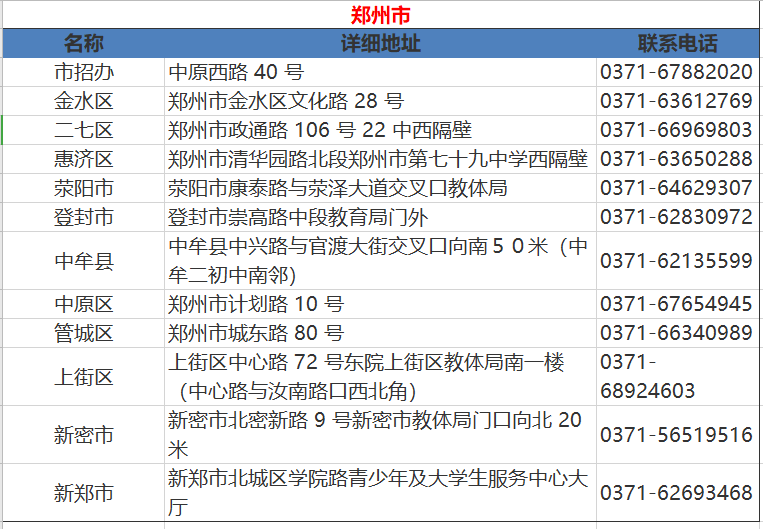The width and height of the screenshot is (763, 529).
Task: Select the phone cell ending 68924603
Action: (x=678, y=377)
